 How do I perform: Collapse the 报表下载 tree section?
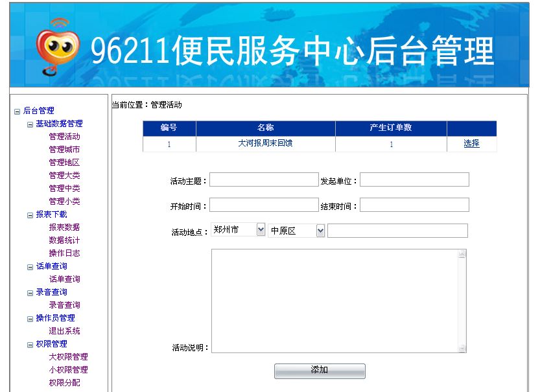tap(30, 216)
